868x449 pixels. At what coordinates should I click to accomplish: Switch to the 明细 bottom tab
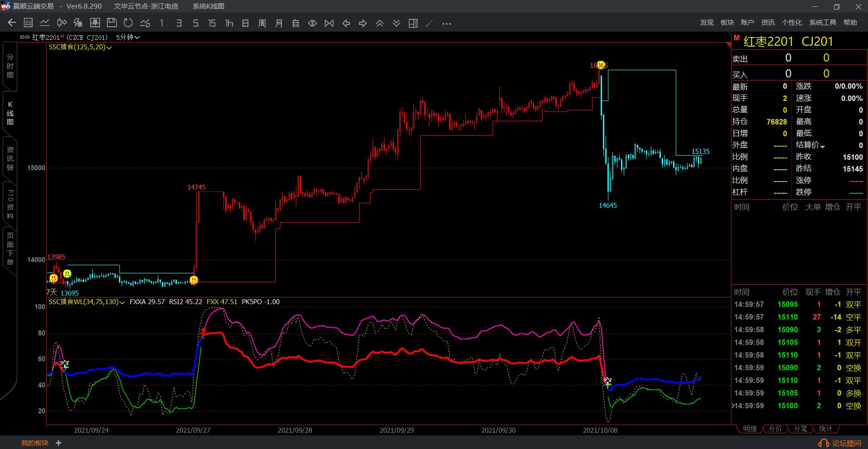click(x=749, y=429)
